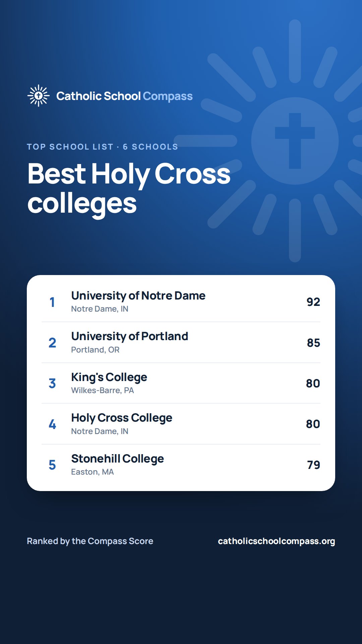The width and height of the screenshot is (362, 644).
Task: Visit catholicschoolcompass.org link
Action: (x=277, y=541)
